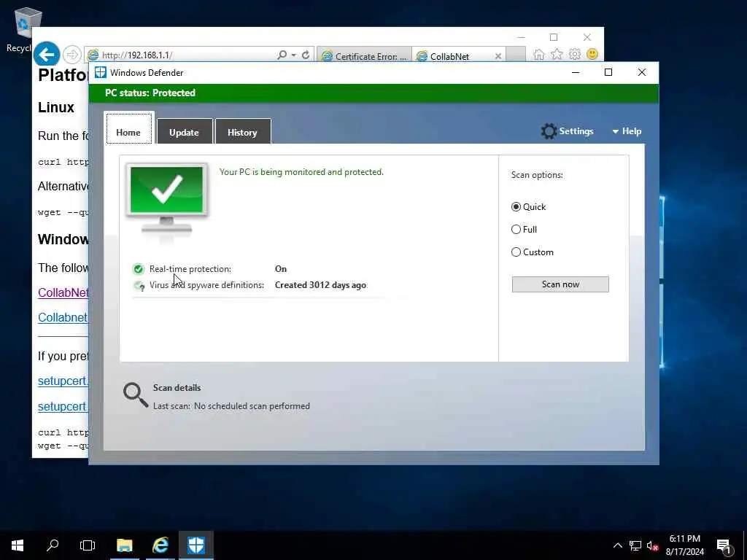Open the first setupcert link
The height and width of the screenshot is (560, 747).
63,381
